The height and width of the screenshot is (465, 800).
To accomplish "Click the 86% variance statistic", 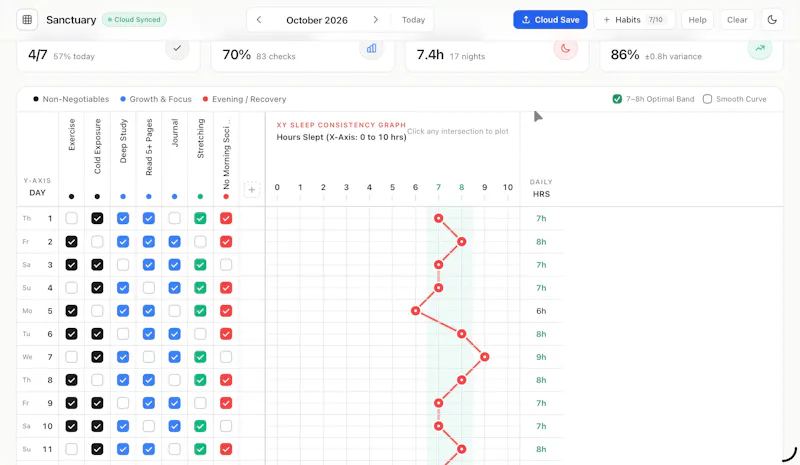I will (x=656, y=55).
